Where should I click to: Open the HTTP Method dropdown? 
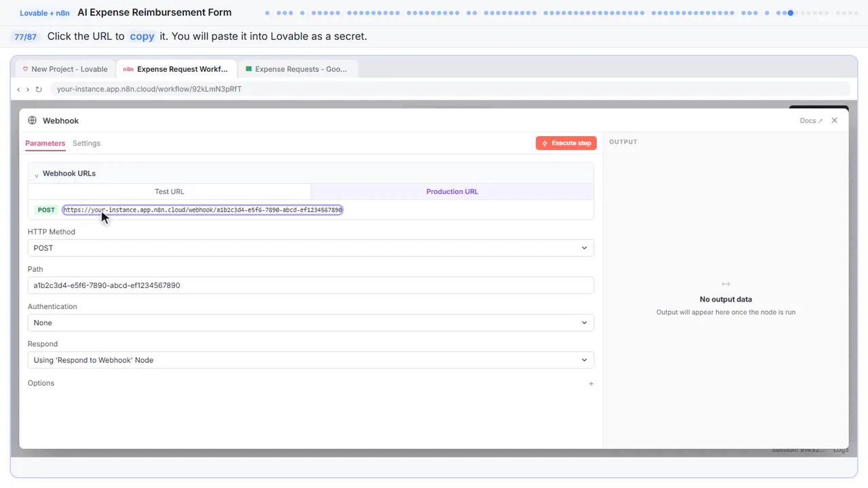[311, 248]
